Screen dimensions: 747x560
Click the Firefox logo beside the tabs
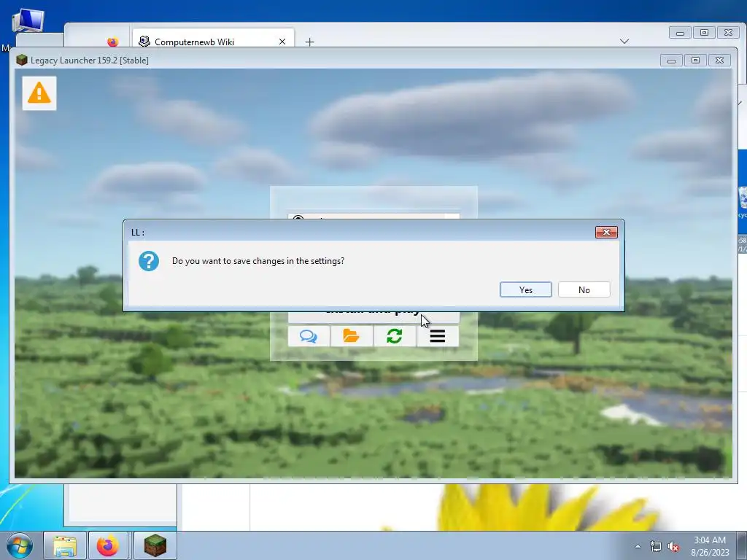tap(113, 42)
